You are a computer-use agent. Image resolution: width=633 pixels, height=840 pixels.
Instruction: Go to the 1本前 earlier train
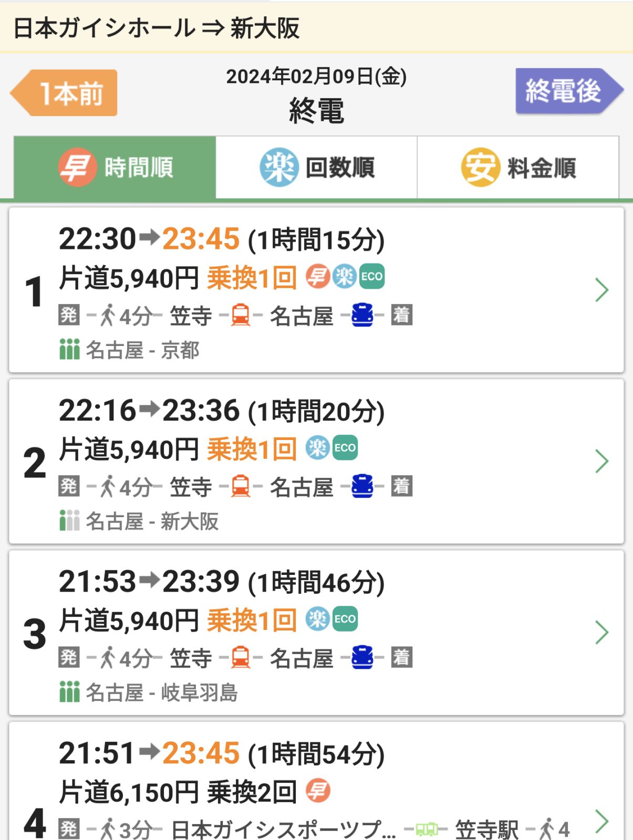64,93
